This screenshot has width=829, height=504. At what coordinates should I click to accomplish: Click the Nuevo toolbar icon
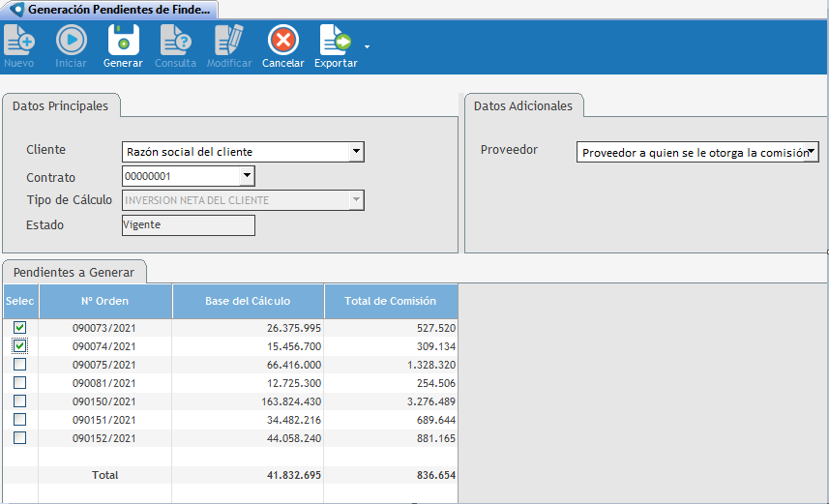(x=19, y=41)
